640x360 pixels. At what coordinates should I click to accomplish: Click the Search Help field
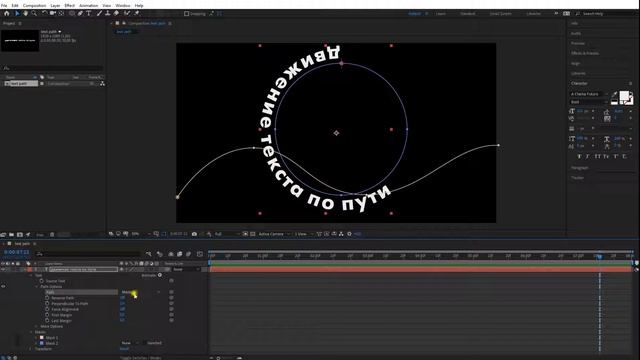tap(606, 14)
